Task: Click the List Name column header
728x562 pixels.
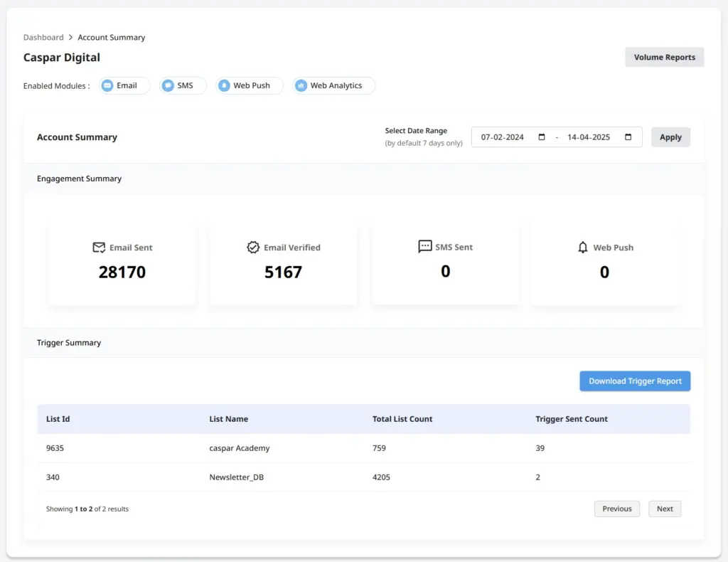Action: [x=228, y=419]
